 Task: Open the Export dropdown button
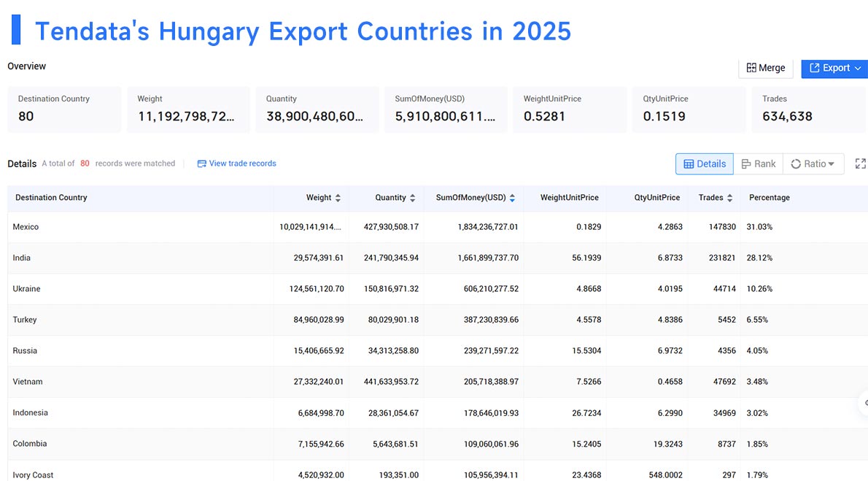pyautogui.click(x=834, y=68)
